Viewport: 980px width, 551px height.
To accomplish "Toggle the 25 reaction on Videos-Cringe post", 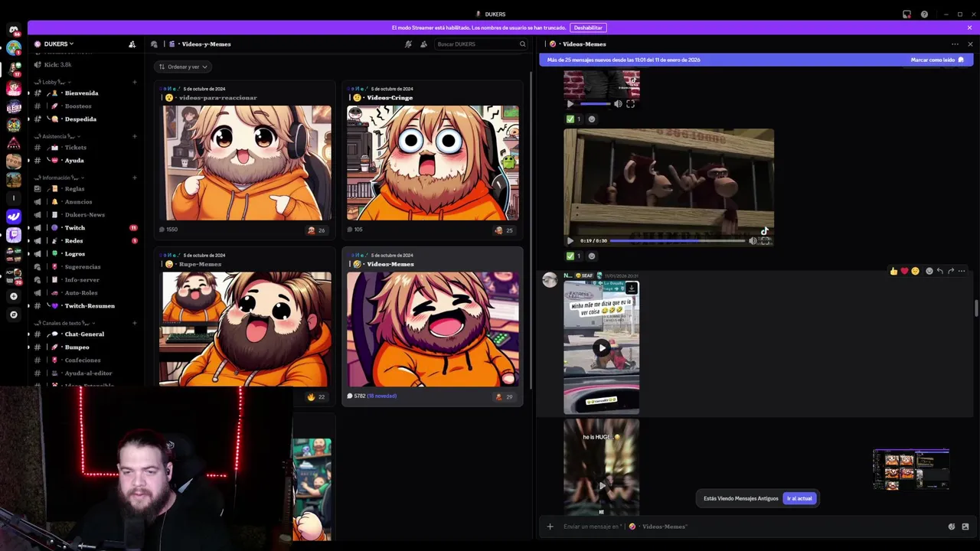I will click(504, 230).
